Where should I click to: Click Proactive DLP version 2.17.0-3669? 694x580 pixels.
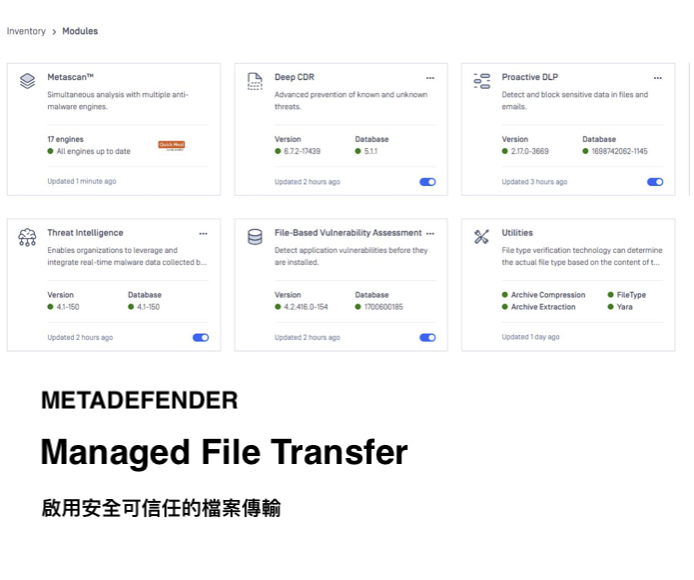point(529,151)
